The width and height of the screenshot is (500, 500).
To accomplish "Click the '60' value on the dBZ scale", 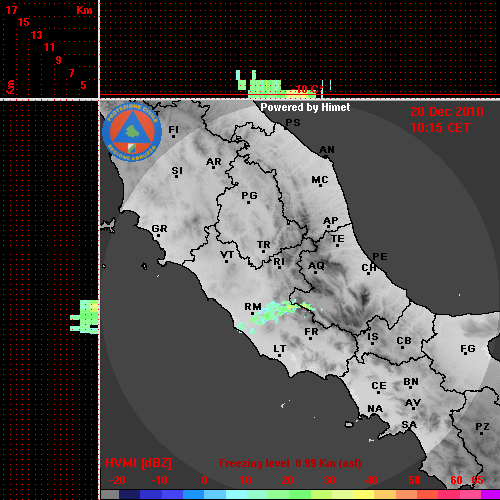I will pos(456,480).
